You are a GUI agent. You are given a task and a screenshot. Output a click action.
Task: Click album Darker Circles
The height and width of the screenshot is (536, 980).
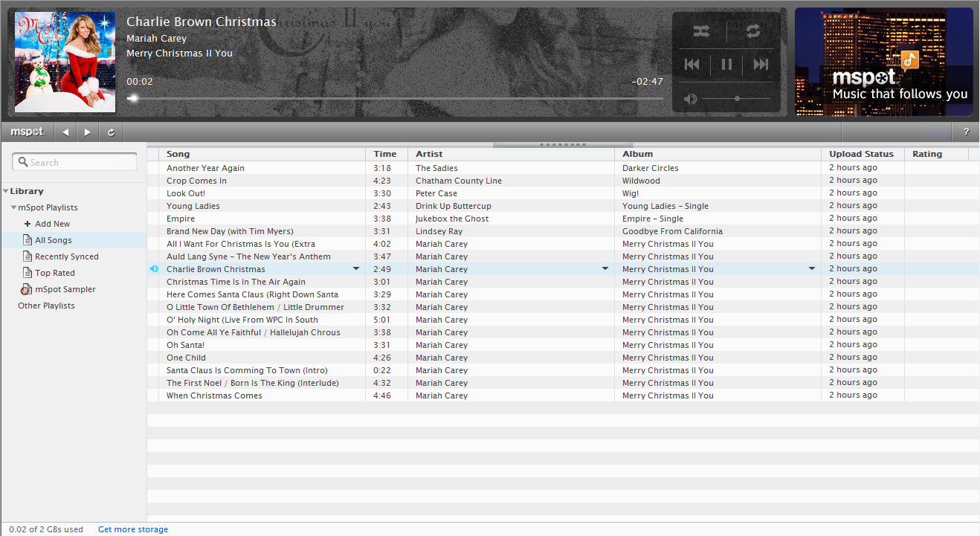click(x=651, y=168)
